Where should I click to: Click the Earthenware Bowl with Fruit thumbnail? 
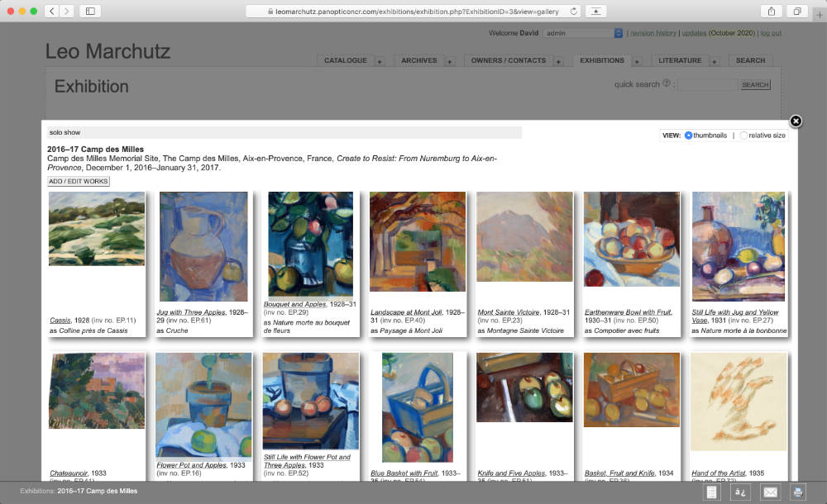tap(632, 240)
